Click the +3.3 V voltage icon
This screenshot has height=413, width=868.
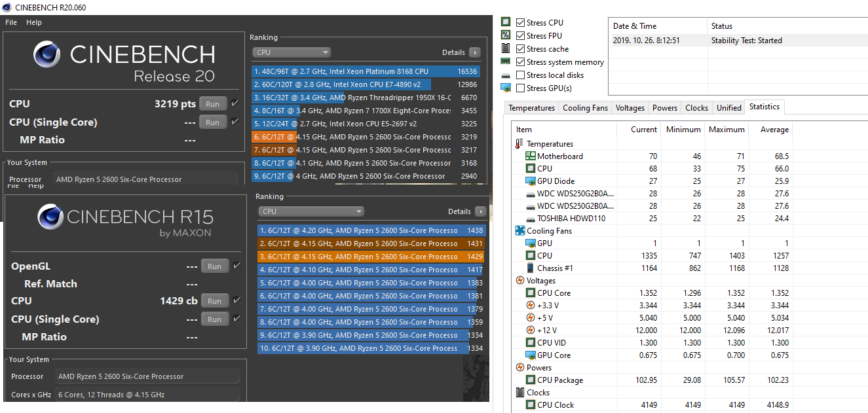[531, 305]
